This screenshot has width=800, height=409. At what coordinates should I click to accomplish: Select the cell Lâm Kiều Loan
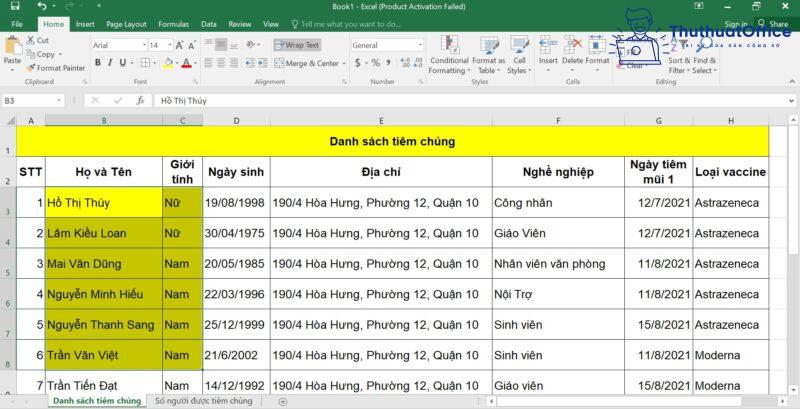click(x=104, y=233)
